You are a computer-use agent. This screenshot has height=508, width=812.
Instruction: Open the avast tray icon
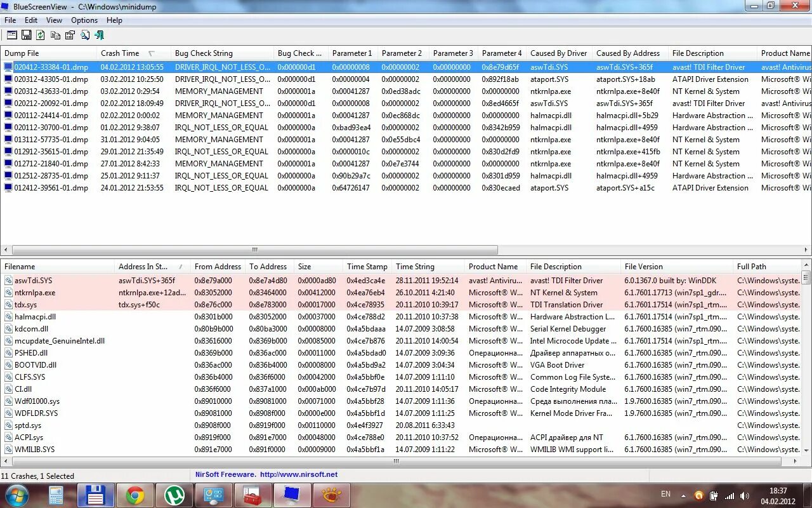[x=698, y=495]
